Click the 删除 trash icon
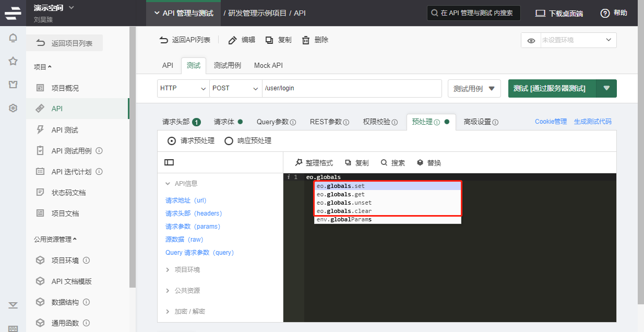This screenshot has width=644, height=332. pyautogui.click(x=306, y=40)
